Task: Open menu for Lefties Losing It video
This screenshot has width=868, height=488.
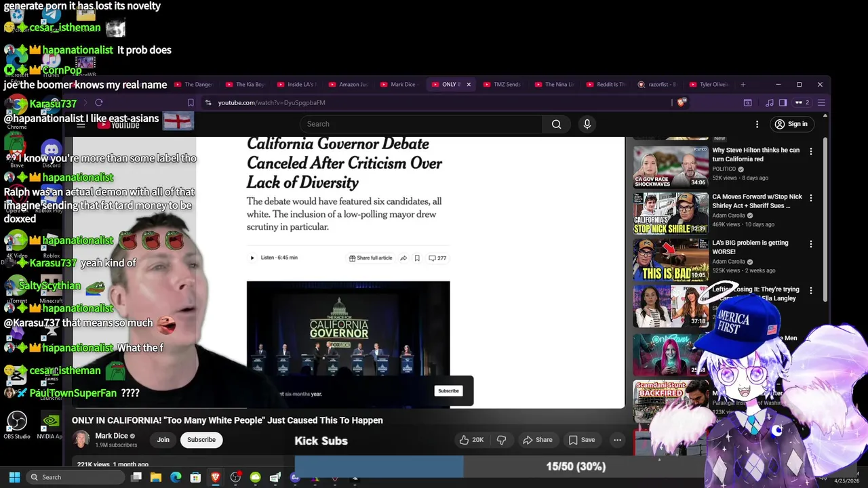Action: [810, 291]
